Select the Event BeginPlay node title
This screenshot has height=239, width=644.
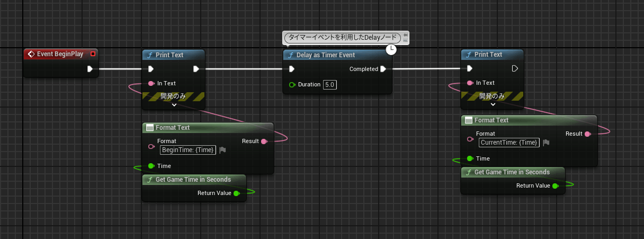pyautogui.click(x=59, y=54)
